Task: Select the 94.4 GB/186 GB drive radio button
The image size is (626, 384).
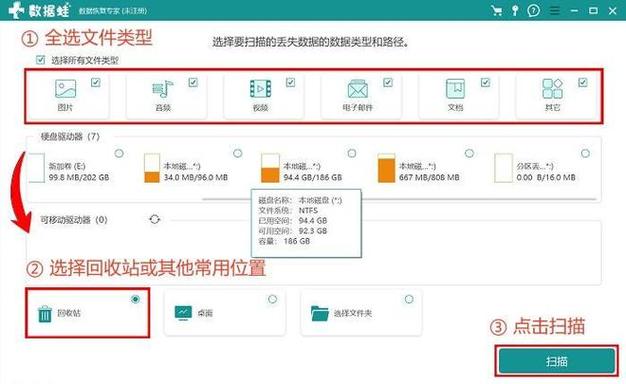Action: click(352, 153)
